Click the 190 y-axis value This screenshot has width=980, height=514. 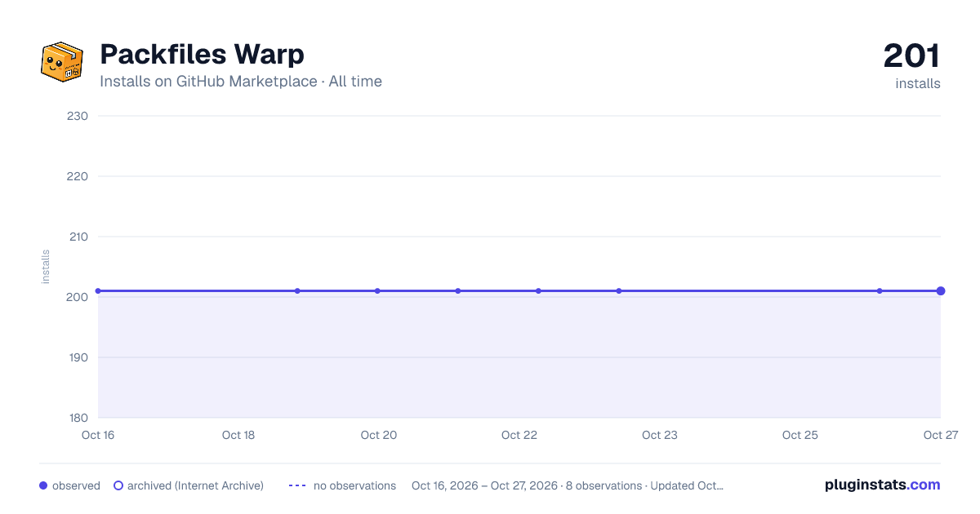click(78, 357)
